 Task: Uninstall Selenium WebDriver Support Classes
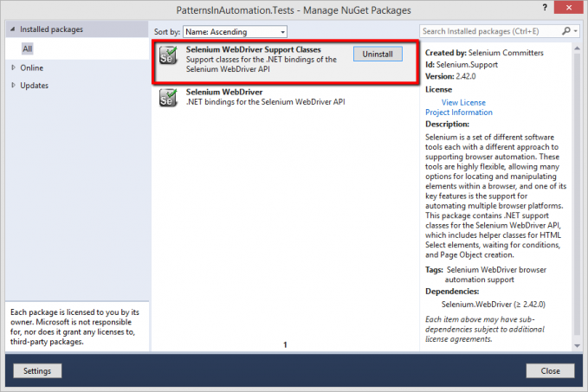378,54
